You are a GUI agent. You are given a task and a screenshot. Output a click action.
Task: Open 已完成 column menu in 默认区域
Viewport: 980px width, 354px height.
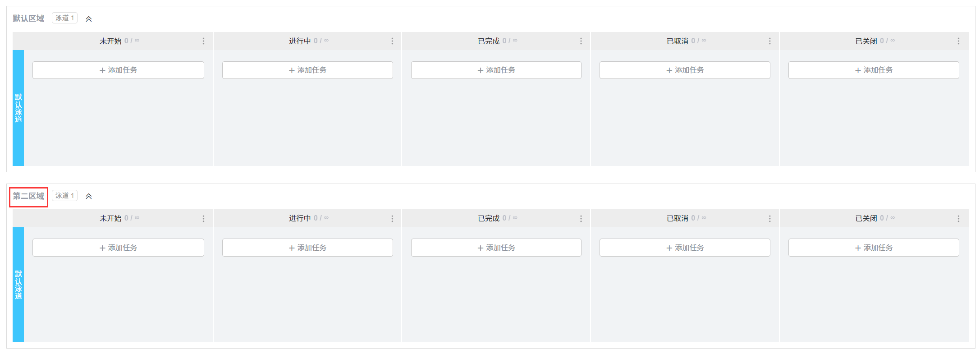coord(581,41)
